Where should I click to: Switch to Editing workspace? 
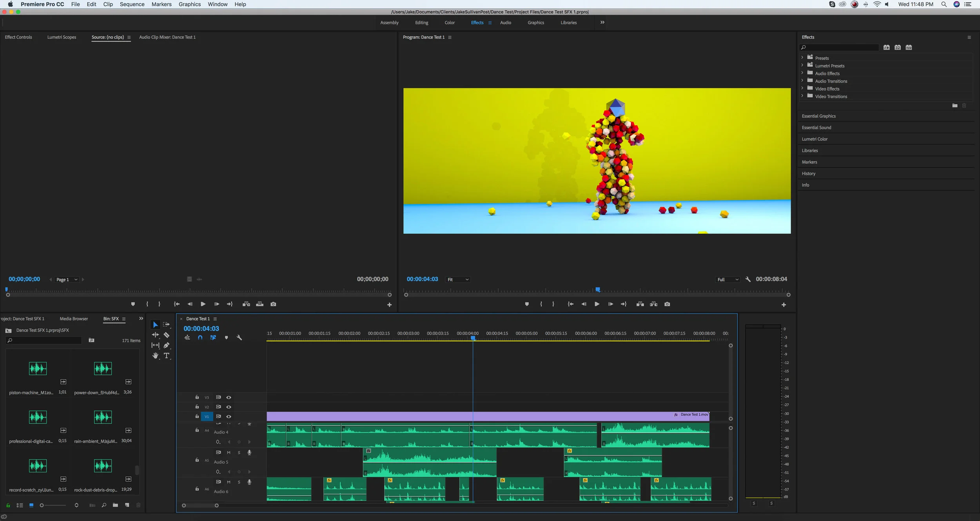pos(422,23)
